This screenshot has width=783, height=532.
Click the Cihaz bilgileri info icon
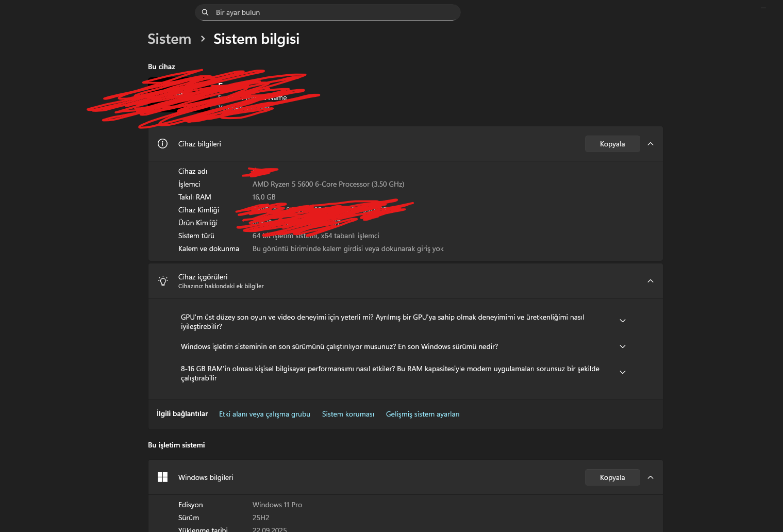pos(162,144)
